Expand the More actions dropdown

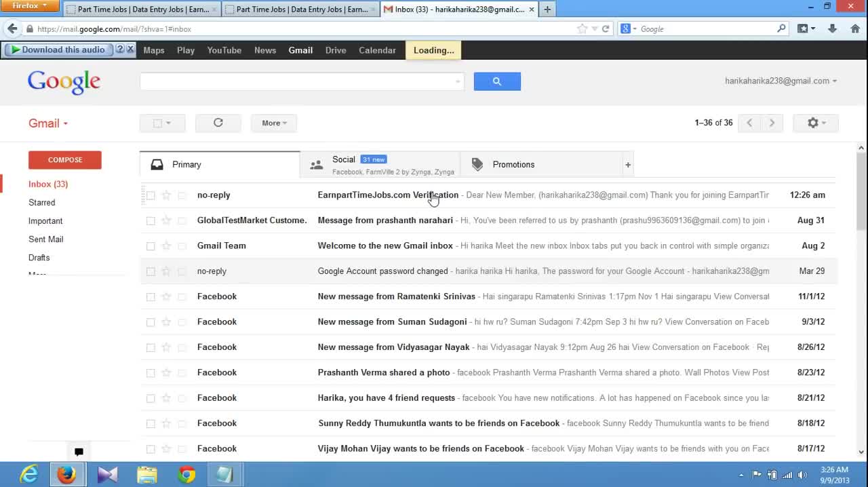[x=275, y=123]
